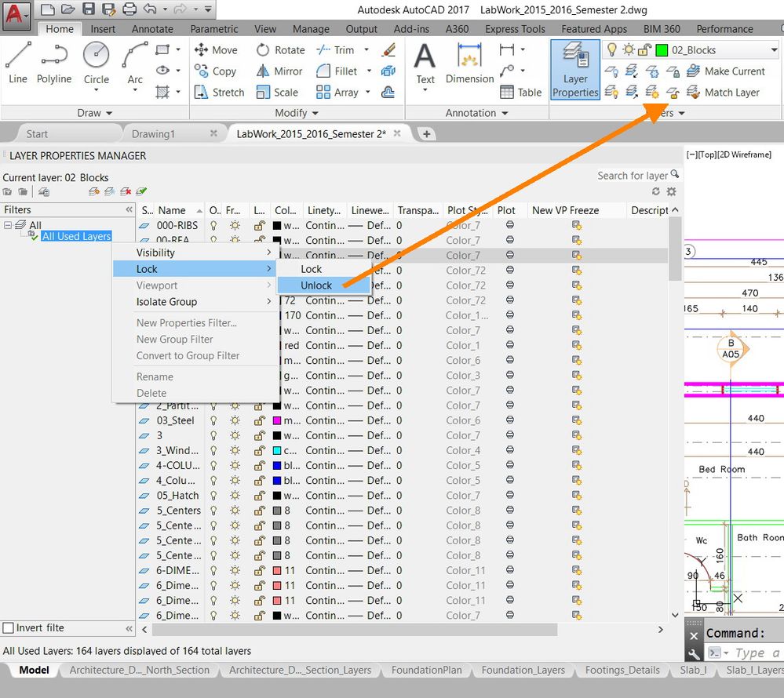Choose Unlock from the submenu
784x698 pixels.
323,285
